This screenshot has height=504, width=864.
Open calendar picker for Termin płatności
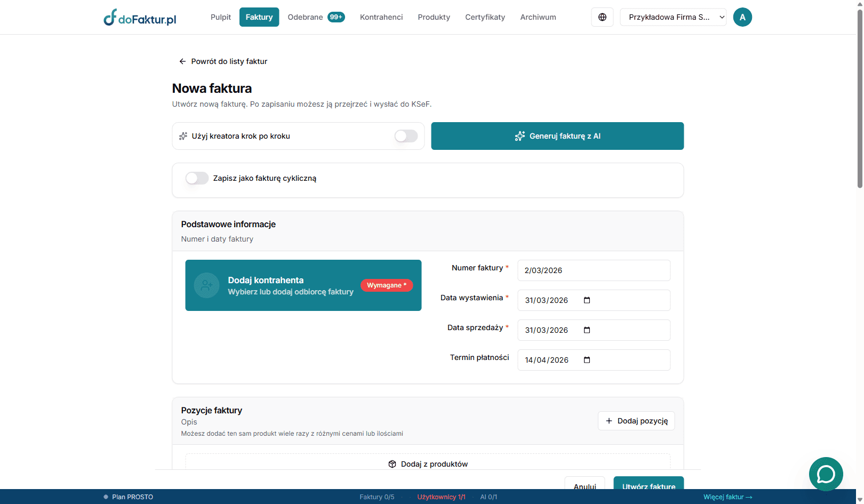tap(587, 360)
